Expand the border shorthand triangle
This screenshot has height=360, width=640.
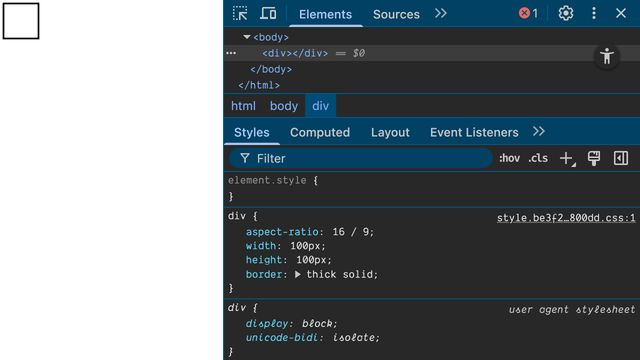[298, 274]
